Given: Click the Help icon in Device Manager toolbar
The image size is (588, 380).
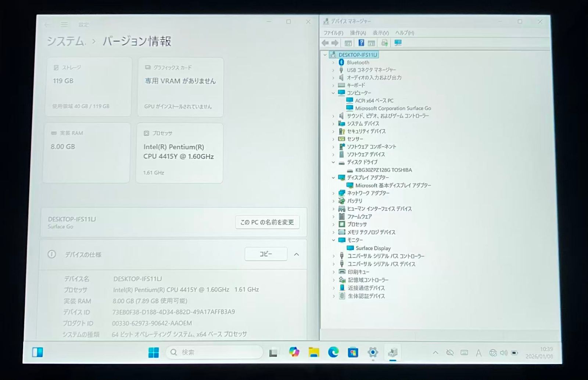Looking at the screenshot, I should 361,43.
